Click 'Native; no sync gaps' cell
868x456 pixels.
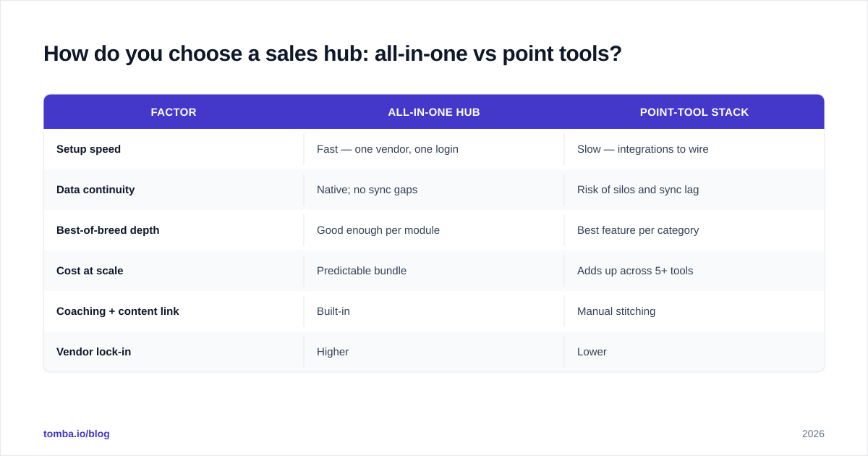[367, 190]
